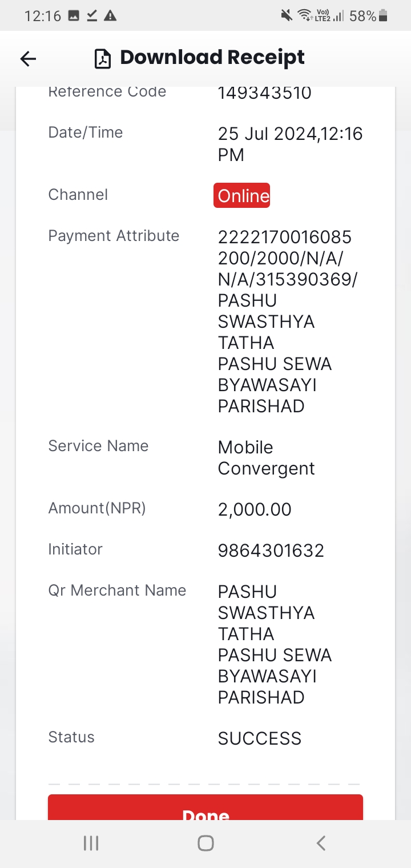Tap Android navigation back chevron
411x868 pixels.
tap(321, 843)
